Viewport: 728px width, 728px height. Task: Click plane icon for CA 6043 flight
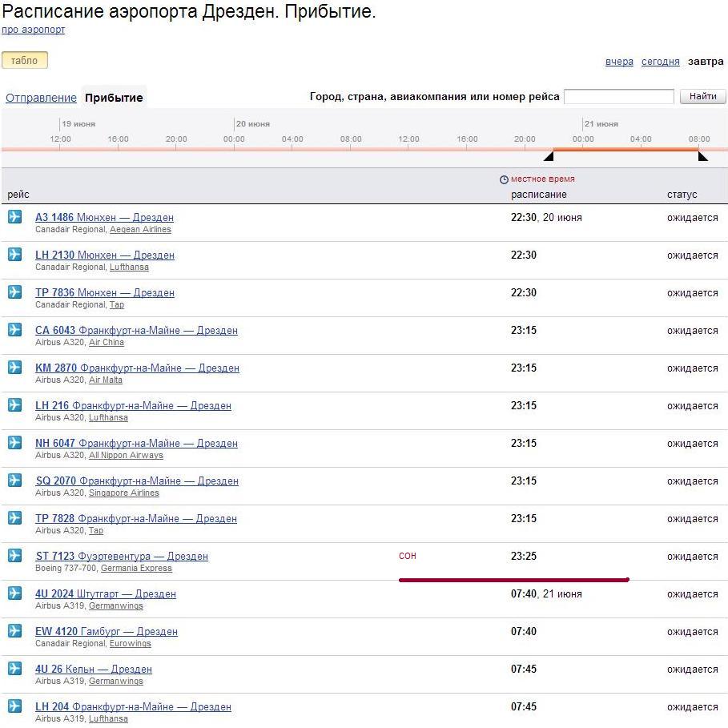coord(14,330)
